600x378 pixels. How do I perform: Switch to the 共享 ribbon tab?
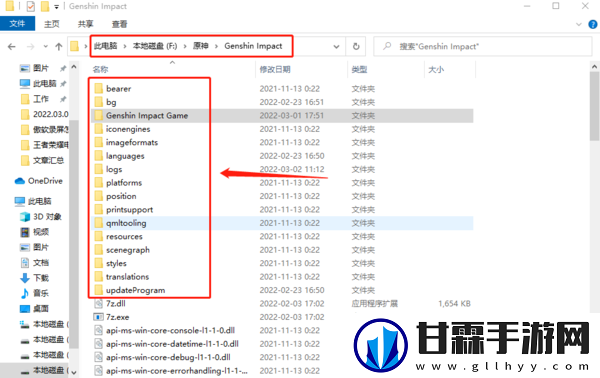click(85, 24)
